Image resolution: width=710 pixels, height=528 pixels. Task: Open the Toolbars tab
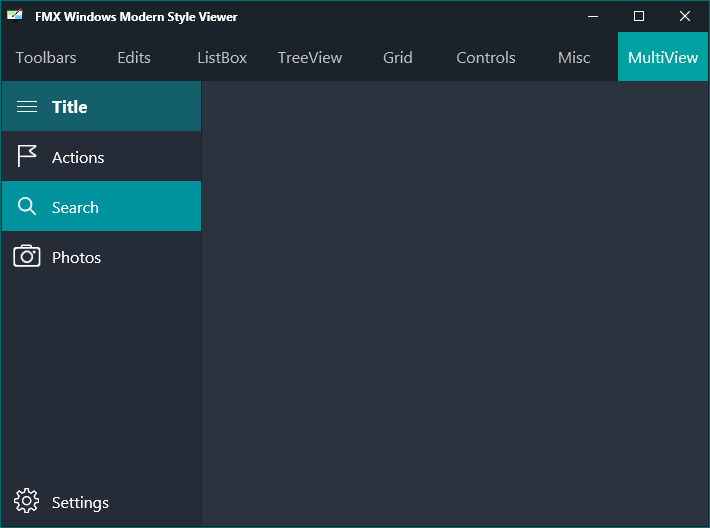(46, 58)
